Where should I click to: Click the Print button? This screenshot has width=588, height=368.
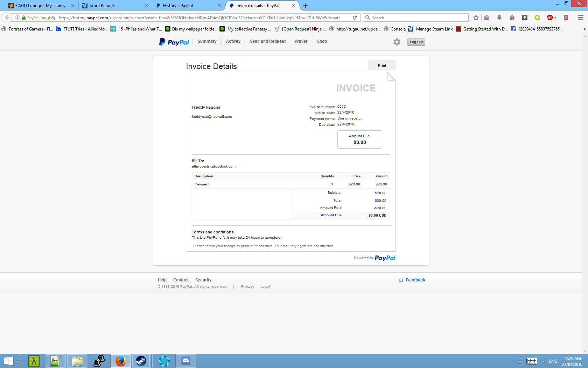point(381,66)
